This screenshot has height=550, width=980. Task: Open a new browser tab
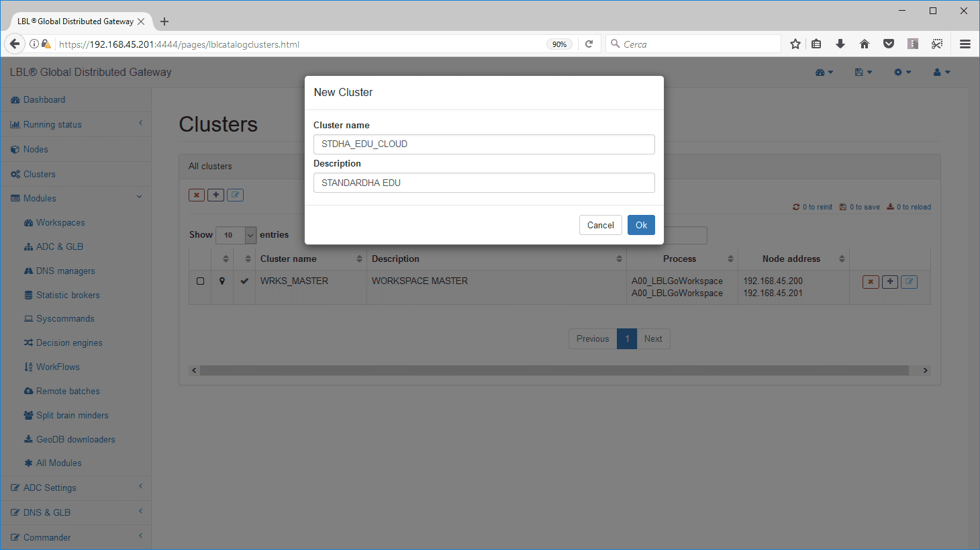tap(164, 21)
